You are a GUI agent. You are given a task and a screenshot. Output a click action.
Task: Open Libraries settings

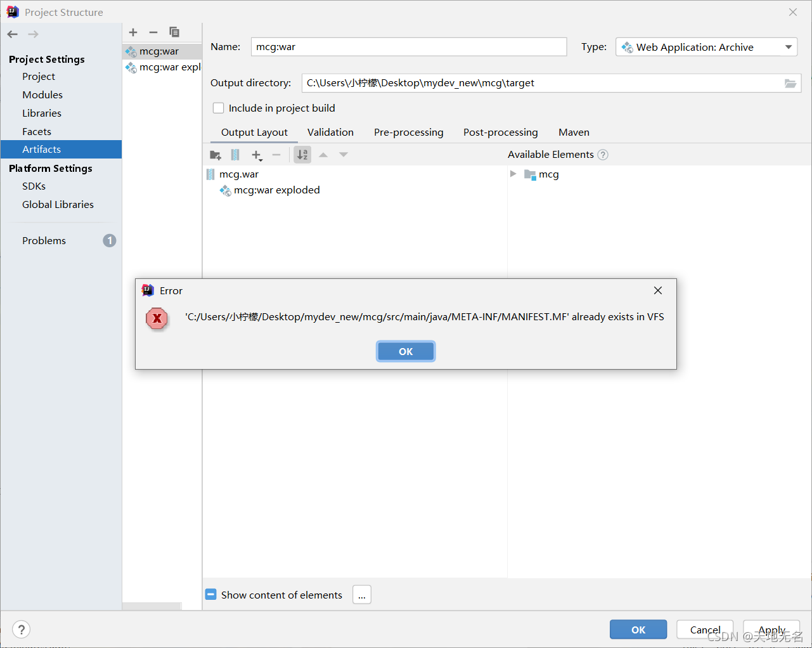click(42, 113)
